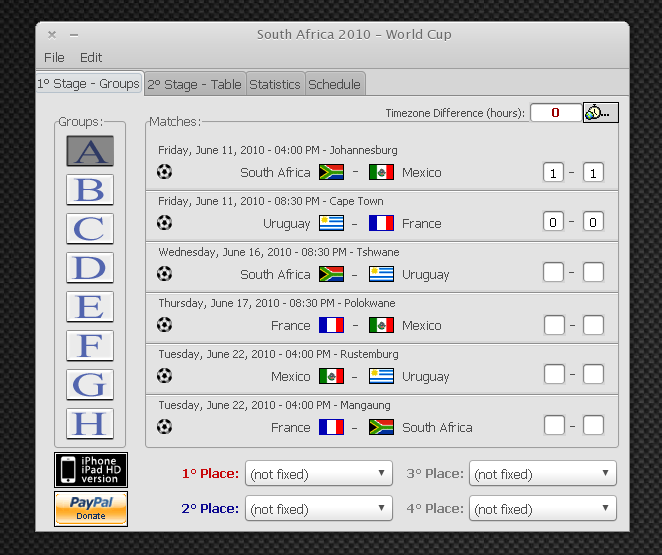
Task: Select group H button
Action: coord(90,423)
